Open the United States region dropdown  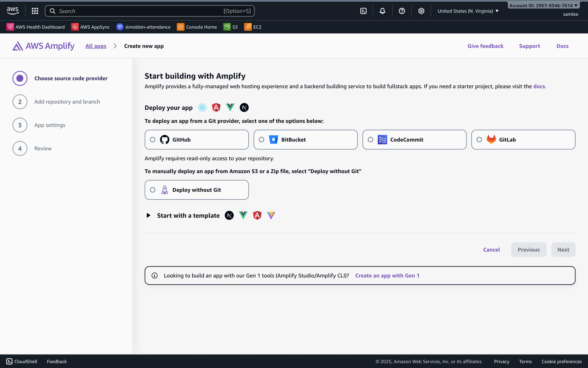468,11
